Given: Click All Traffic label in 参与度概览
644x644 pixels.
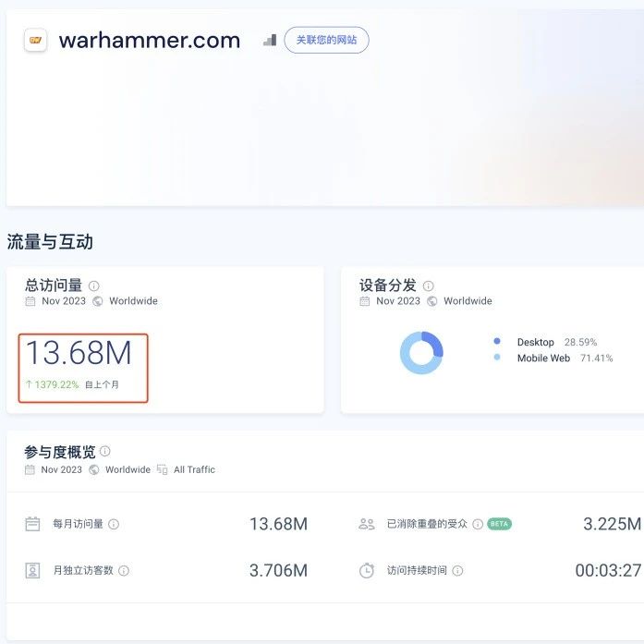Looking at the screenshot, I should 194,469.
